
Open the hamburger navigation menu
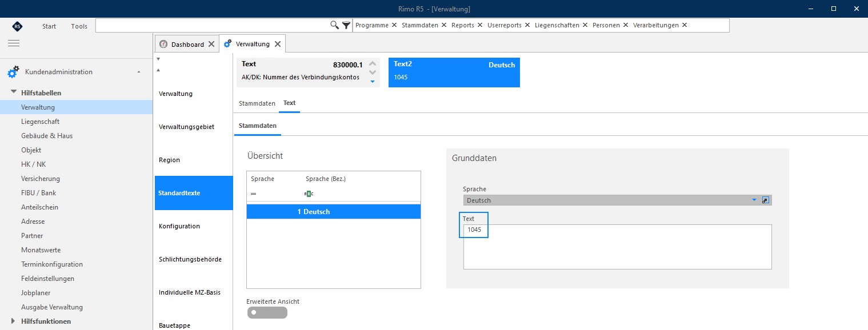[14, 43]
